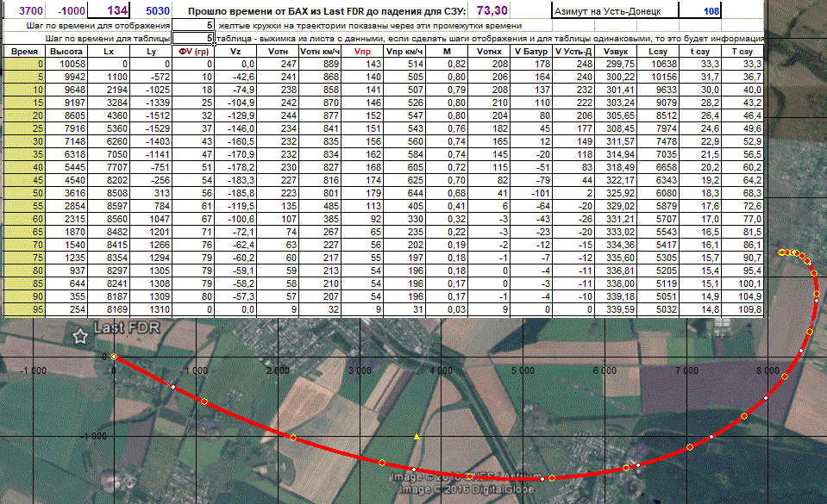Image resolution: width=827 pixels, height=504 pixels.
Task: Click the 'Vотнх' column header
Action: click(x=488, y=51)
